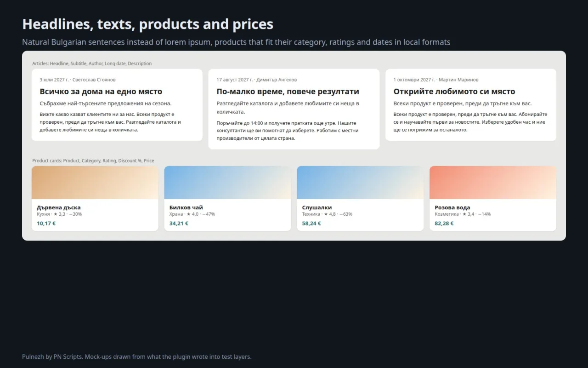Click the 'Product cards: Product, Category' label
The width and height of the screenshot is (588, 368).
click(x=93, y=161)
